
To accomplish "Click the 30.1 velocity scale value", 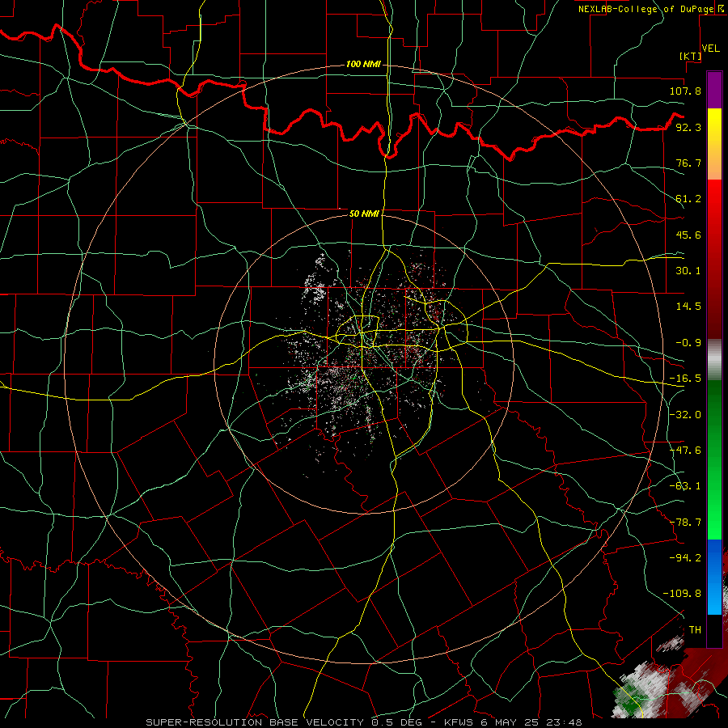I will point(688,271).
